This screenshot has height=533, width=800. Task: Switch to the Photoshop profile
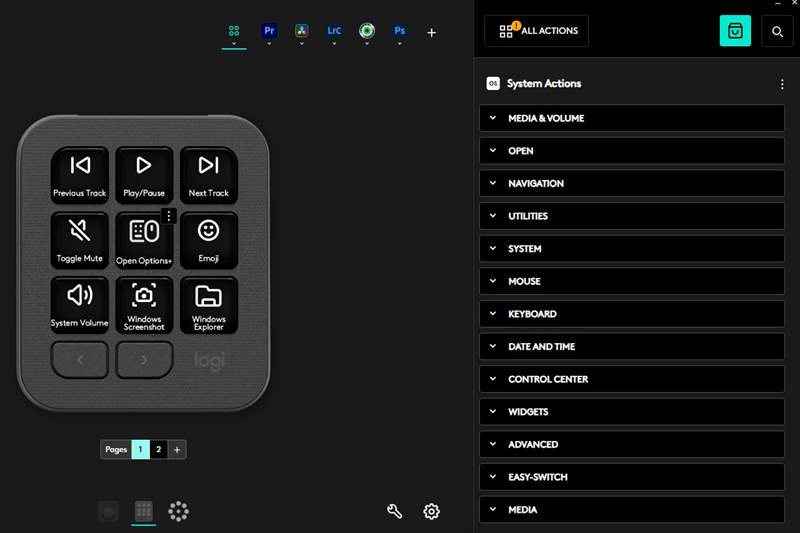(399, 31)
